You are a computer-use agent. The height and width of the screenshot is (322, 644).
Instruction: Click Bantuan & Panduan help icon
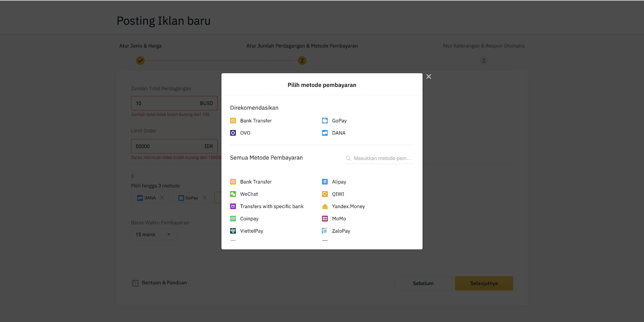[135, 283]
